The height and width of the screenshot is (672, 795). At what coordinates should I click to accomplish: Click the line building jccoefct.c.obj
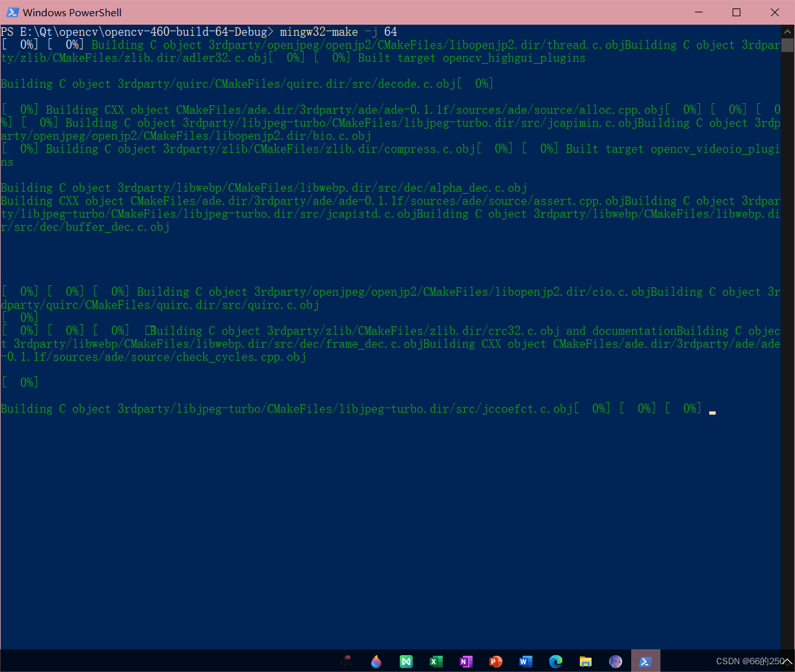pos(351,409)
